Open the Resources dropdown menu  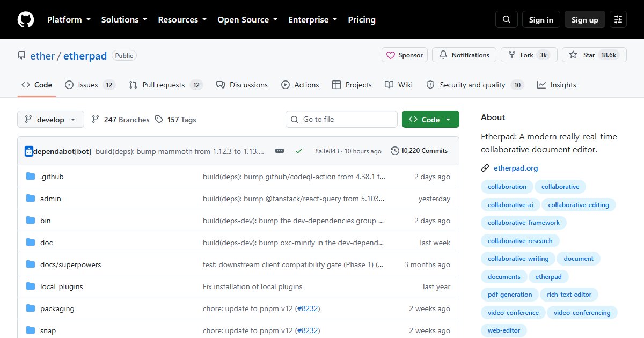coord(182,20)
